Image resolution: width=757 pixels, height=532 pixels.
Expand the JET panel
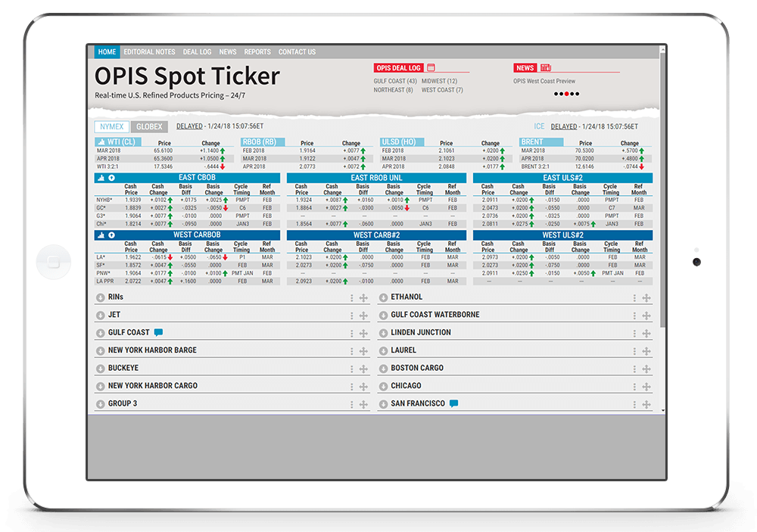click(101, 315)
